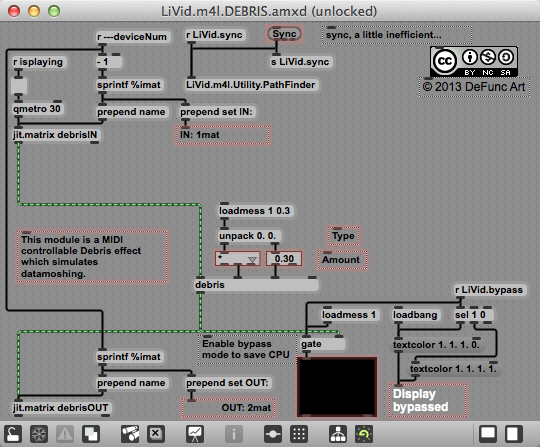Select the gate object box
540x447 pixels.
tap(322, 344)
